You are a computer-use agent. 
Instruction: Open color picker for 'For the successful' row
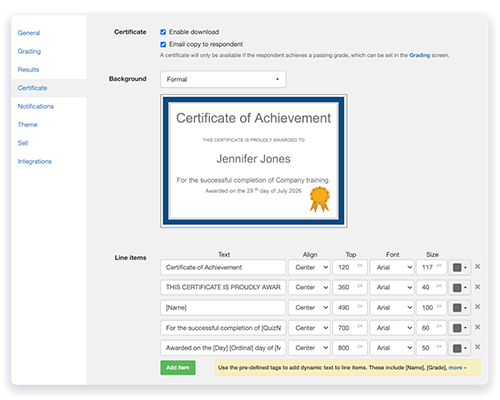point(460,328)
